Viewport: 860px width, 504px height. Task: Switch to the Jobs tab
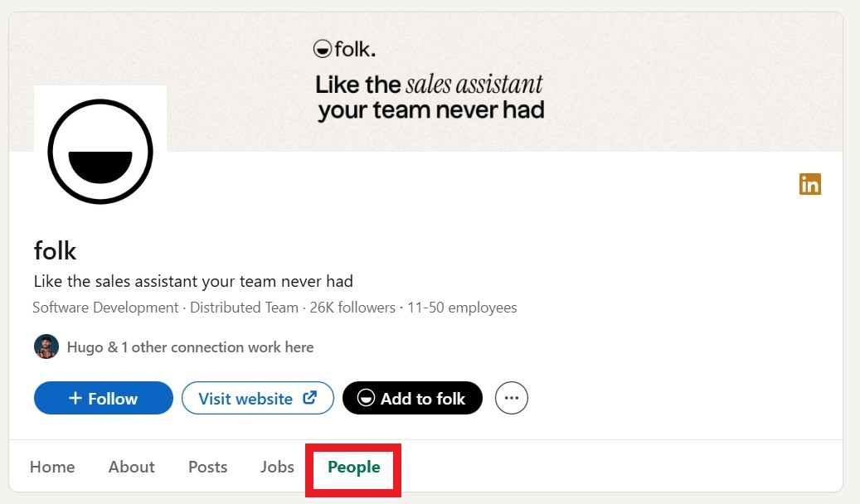[x=277, y=467]
